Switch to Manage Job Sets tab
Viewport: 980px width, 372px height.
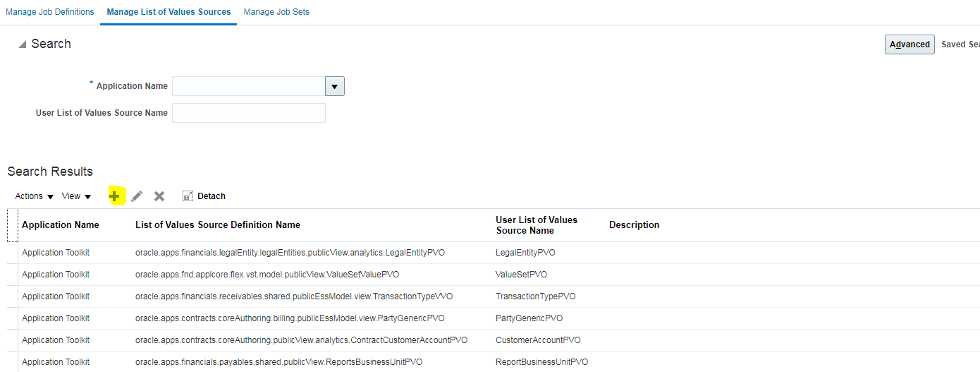coord(276,12)
